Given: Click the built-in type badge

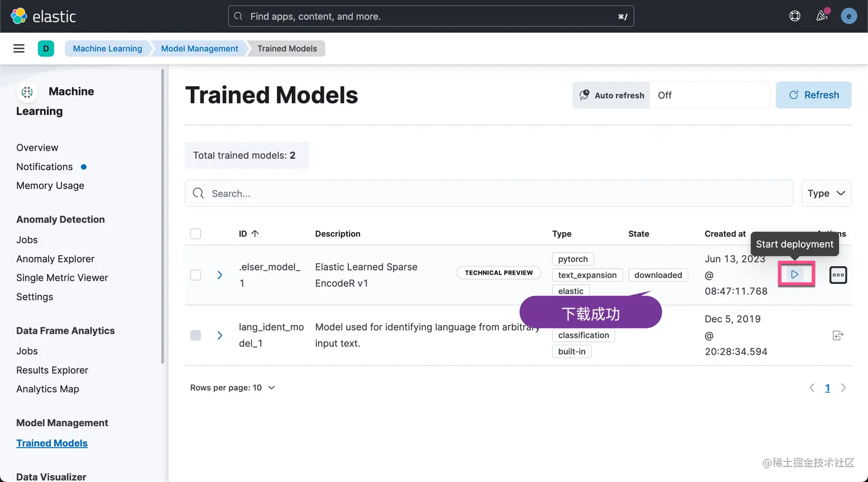Looking at the screenshot, I should point(572,351).
